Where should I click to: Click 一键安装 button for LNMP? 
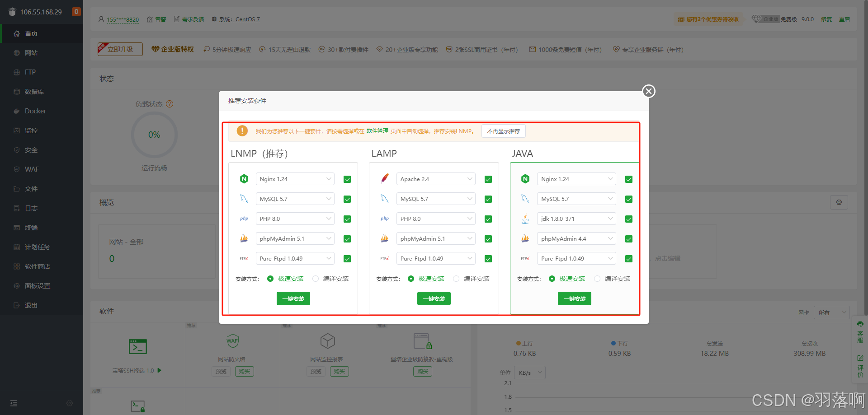pyautogui.click(x=293, y=298)
